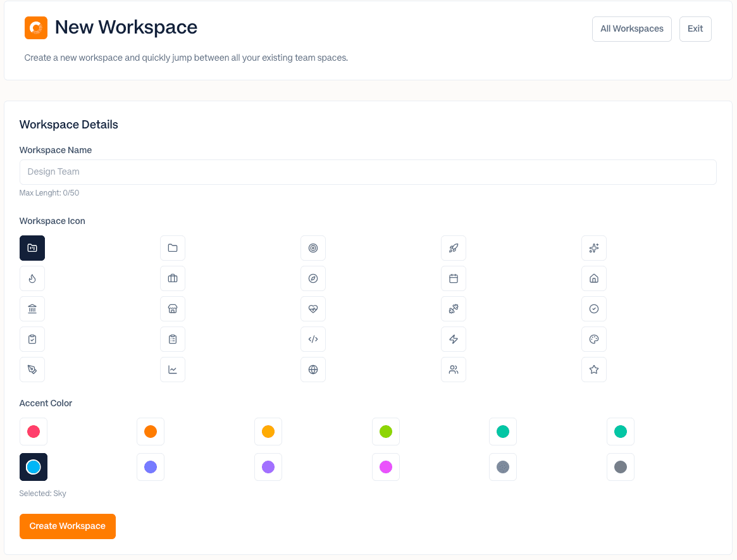Image resolution: width=737 pixels, height=560 pixels.
Task: Select the lightning bolt workspace icon
Action: [454, 339]
